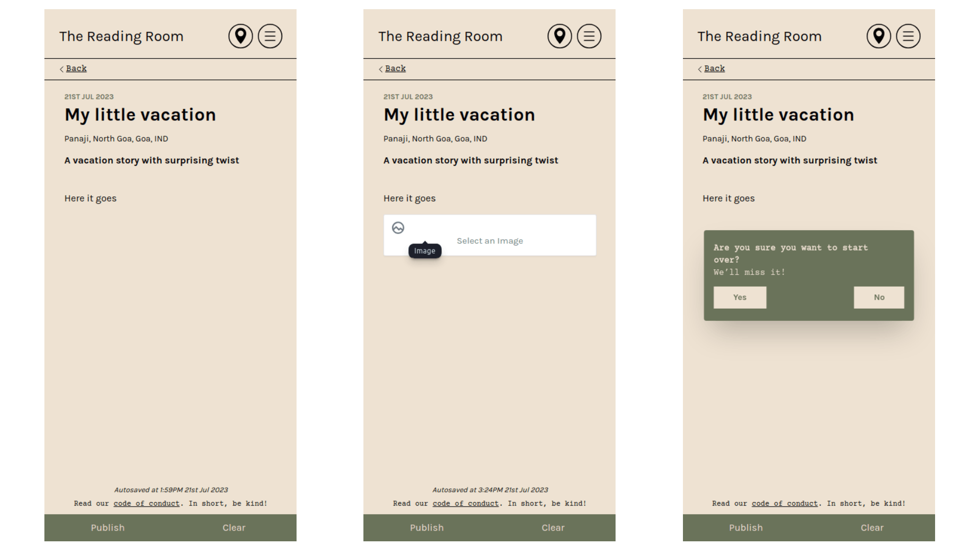Click the smiley face icon in image uploader
The width and height of the screenshot is (980, 551).
(x=399, y=227)
